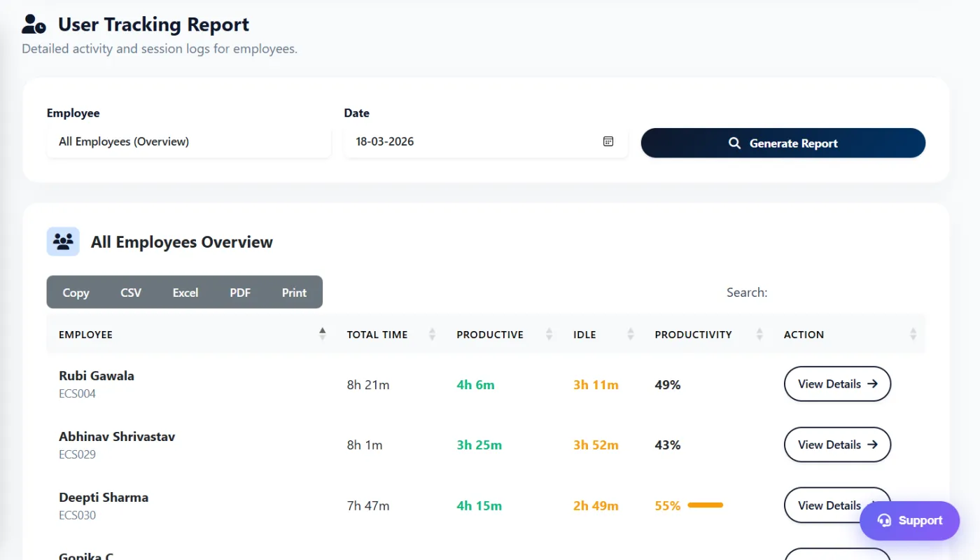980x560 pixels.
Task: Click employee ID ECS030
Action: click(x=77, y=516)
